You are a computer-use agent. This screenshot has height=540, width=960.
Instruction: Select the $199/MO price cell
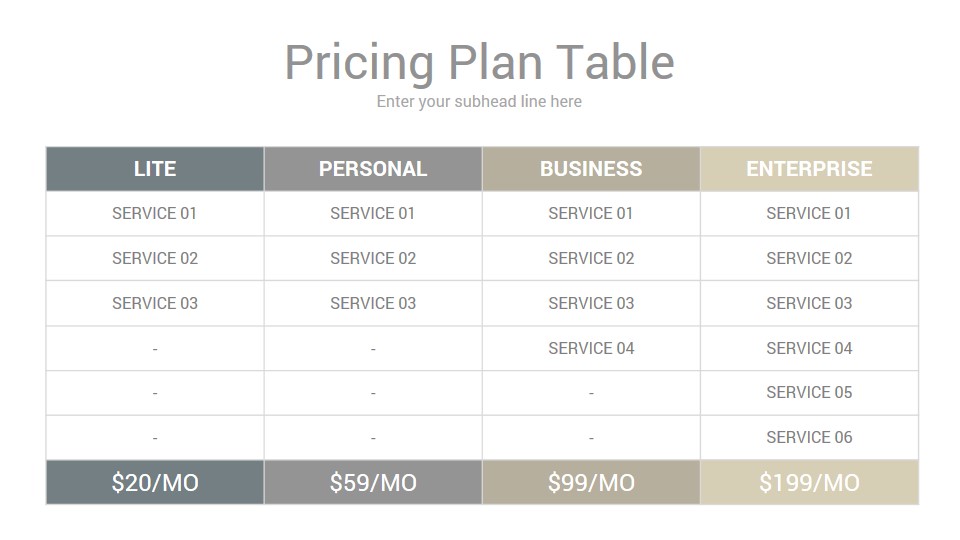point(809,482)
